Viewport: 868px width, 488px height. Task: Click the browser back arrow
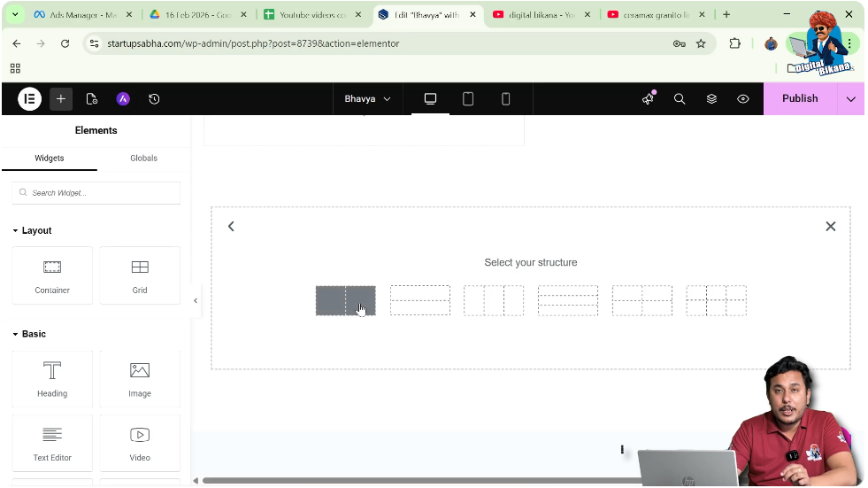pyautogui.click(x=17, y=43)
